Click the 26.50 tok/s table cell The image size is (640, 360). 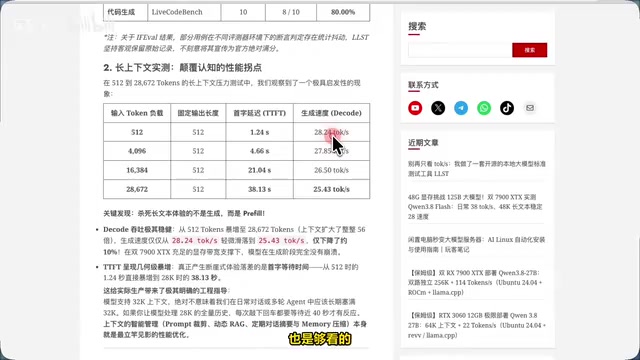[x=331, y=170]
